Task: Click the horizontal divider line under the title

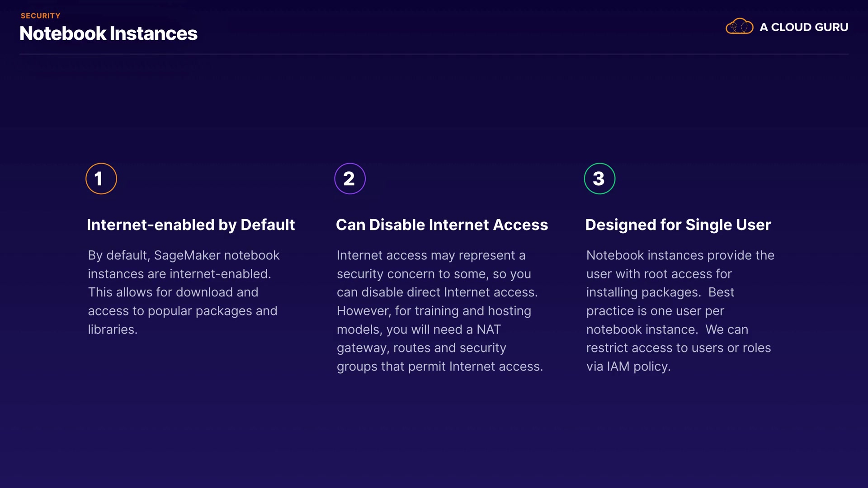Action: click(434, 54)
